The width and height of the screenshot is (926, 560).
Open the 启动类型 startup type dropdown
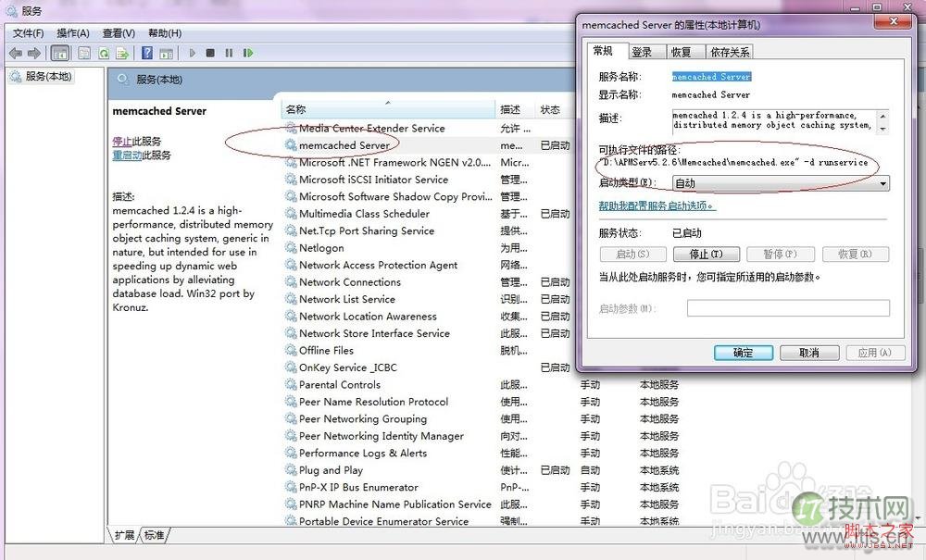coord(883,182)
